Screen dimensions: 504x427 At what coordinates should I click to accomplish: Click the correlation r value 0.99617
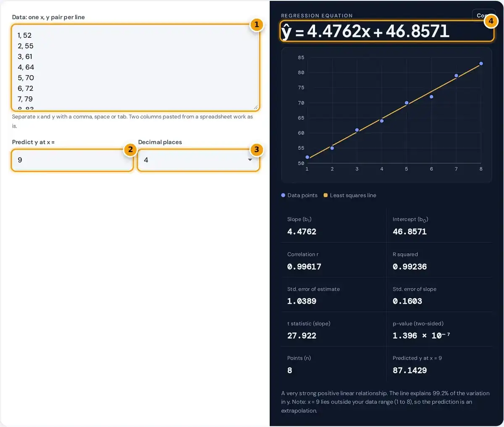304,267
